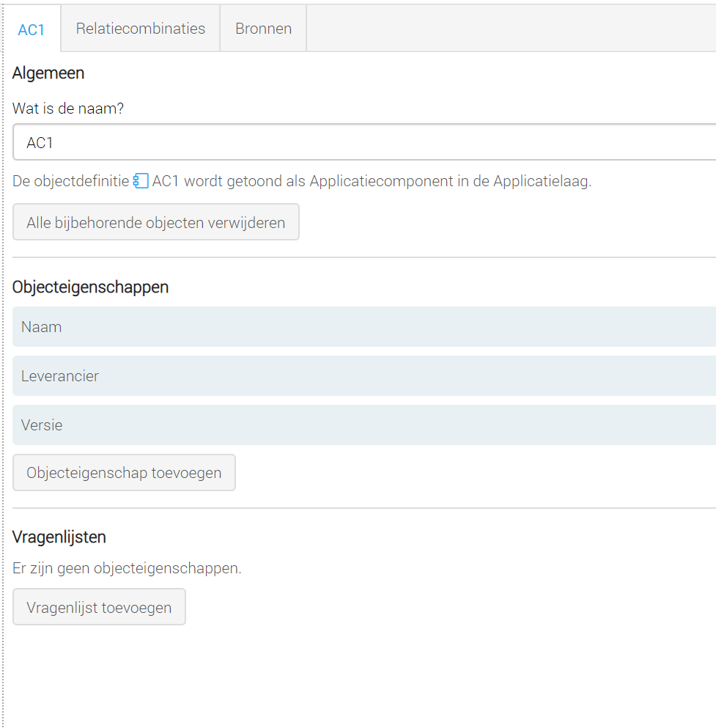Open the Bronnen tab
Viewport: 716px width, 728px height.
[x=264, y=29]
